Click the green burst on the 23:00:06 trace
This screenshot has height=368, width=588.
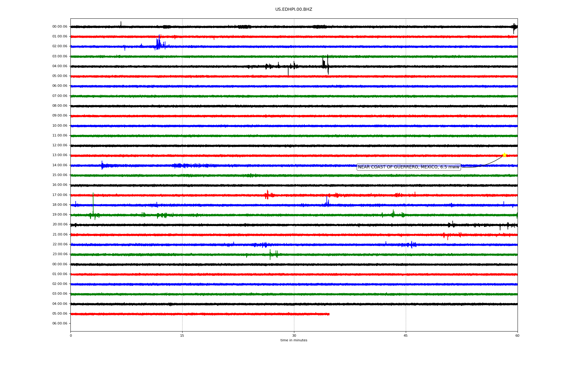click(271, 254)
